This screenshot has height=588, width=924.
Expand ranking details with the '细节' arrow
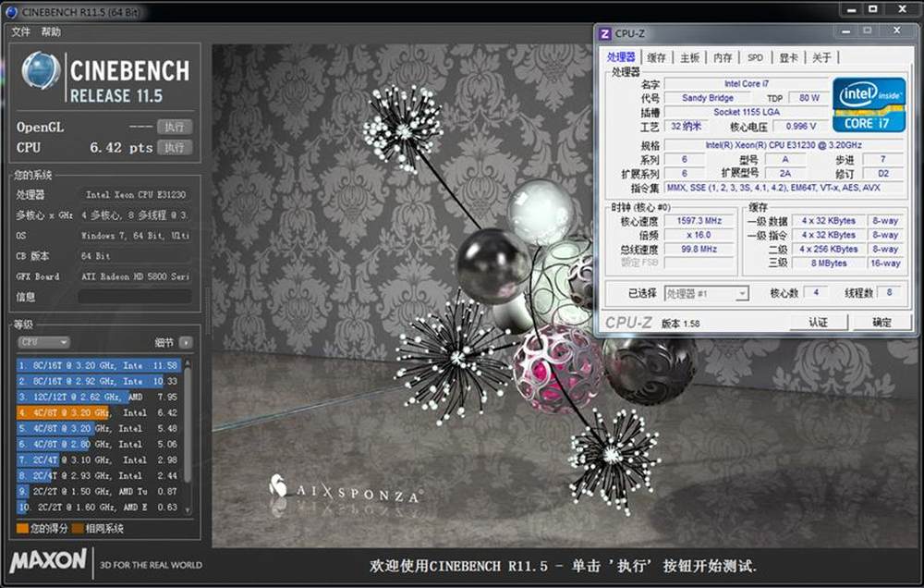(186, 342)
